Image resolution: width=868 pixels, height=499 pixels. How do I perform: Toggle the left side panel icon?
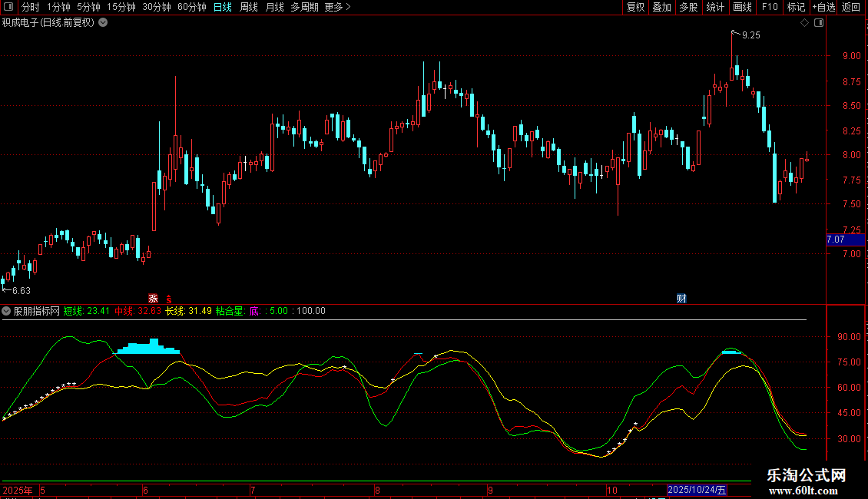click(x=8, y=7)
